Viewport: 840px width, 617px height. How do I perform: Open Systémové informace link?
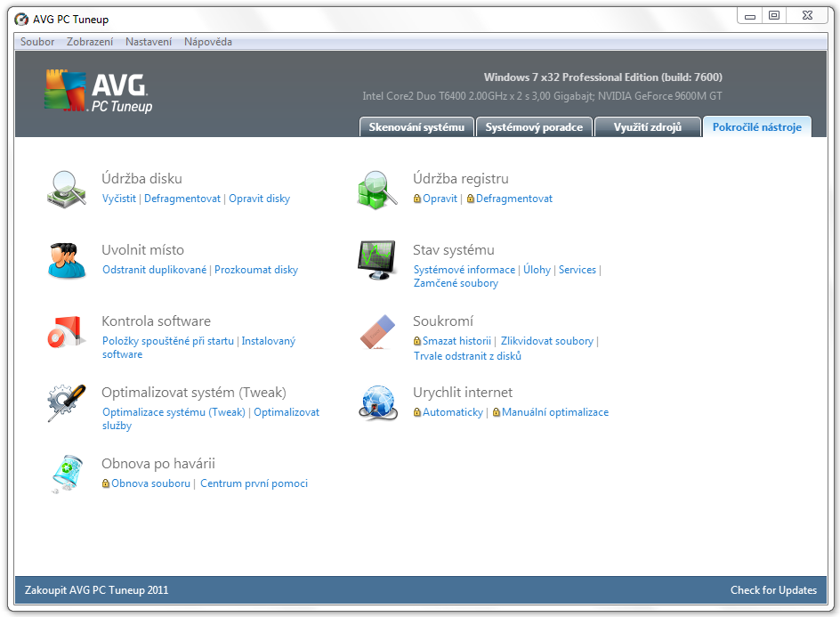(464, 270)
